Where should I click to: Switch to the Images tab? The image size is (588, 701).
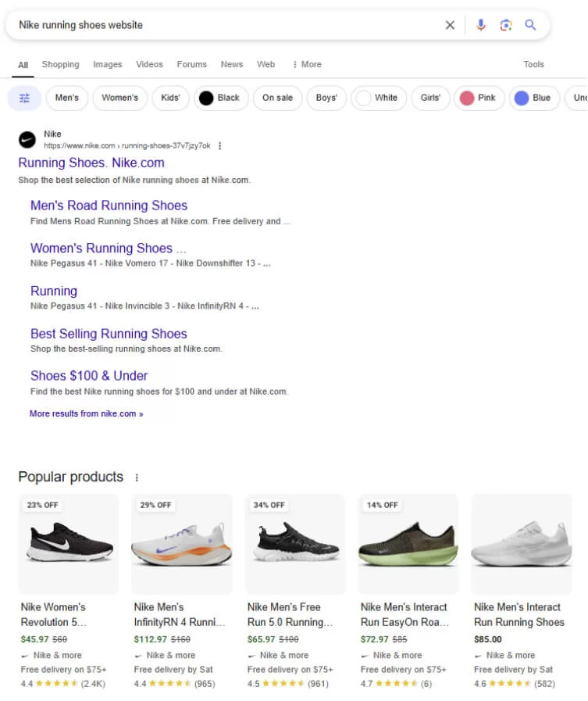click(107, 64)
